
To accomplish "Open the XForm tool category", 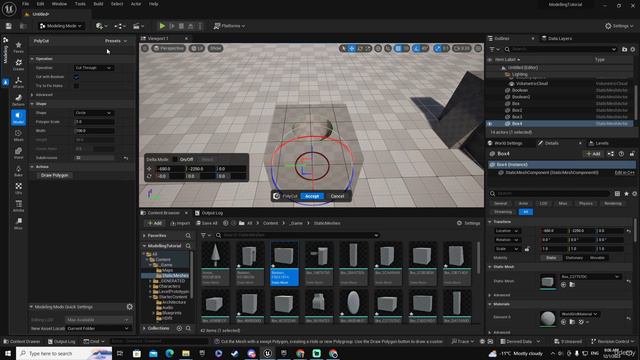I will click(x=18, y=82).
